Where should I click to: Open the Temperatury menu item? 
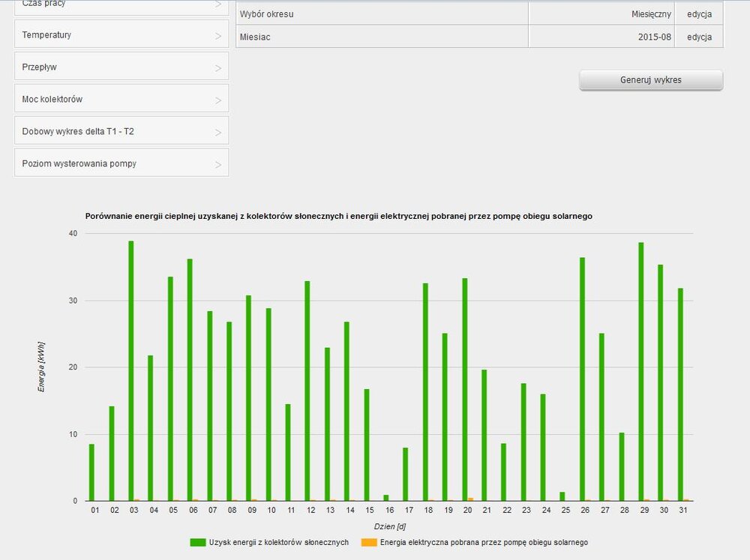pyautogui.click(x=121, y=35)
